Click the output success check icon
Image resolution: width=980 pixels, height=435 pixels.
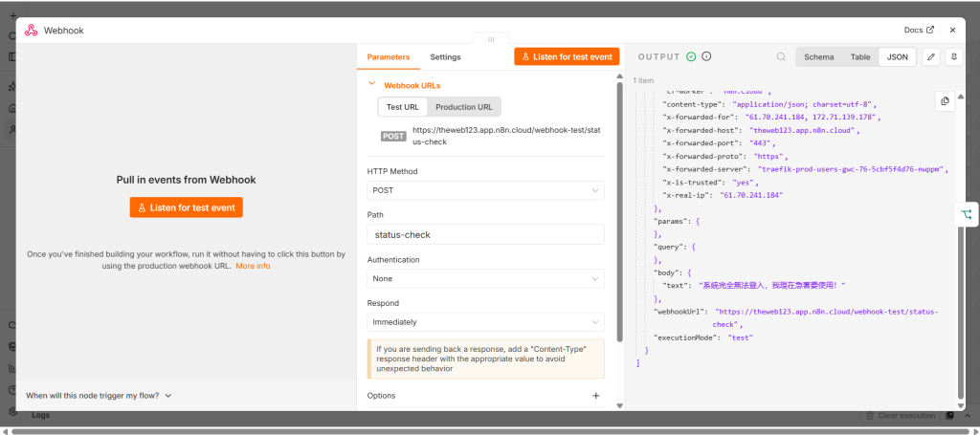pyautogui.click(x=691, y=56)
